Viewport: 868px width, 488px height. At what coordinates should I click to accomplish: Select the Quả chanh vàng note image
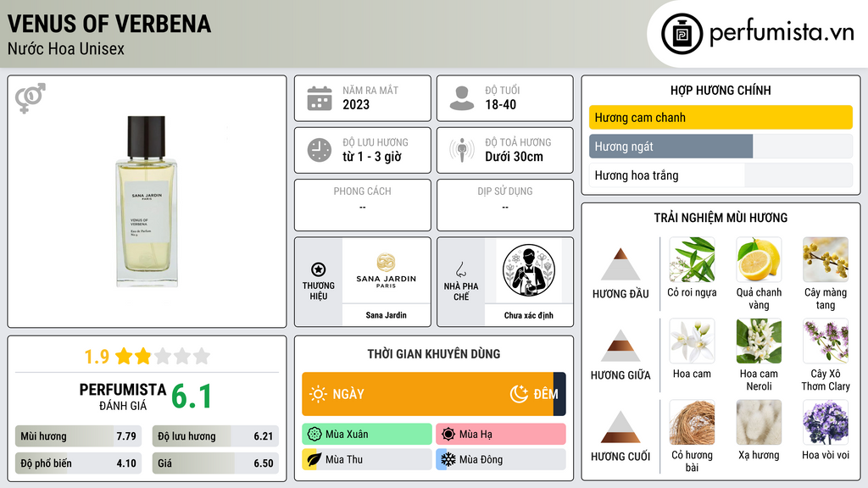tap(759, 260)
